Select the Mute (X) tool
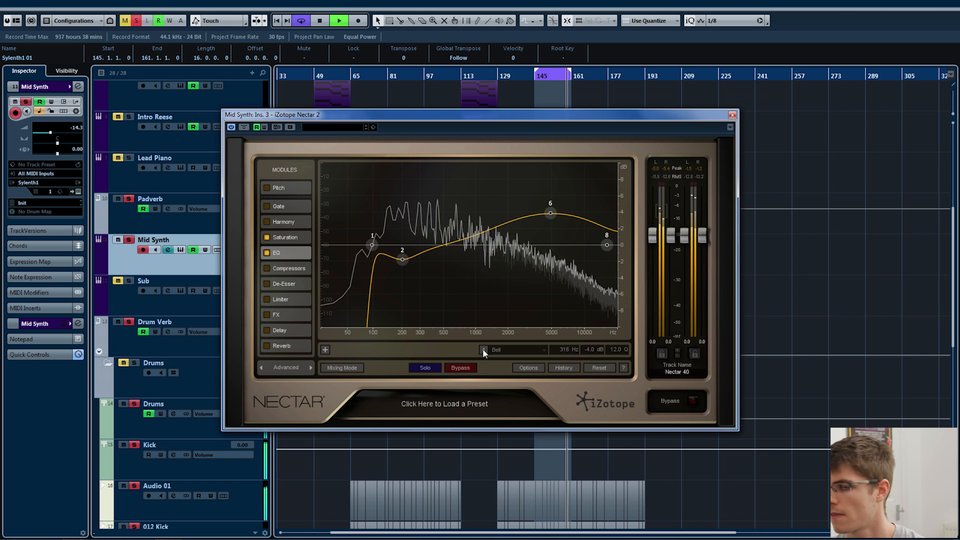Image resolution: width=960 pixels, height=540 pixels. click(444, 20)
